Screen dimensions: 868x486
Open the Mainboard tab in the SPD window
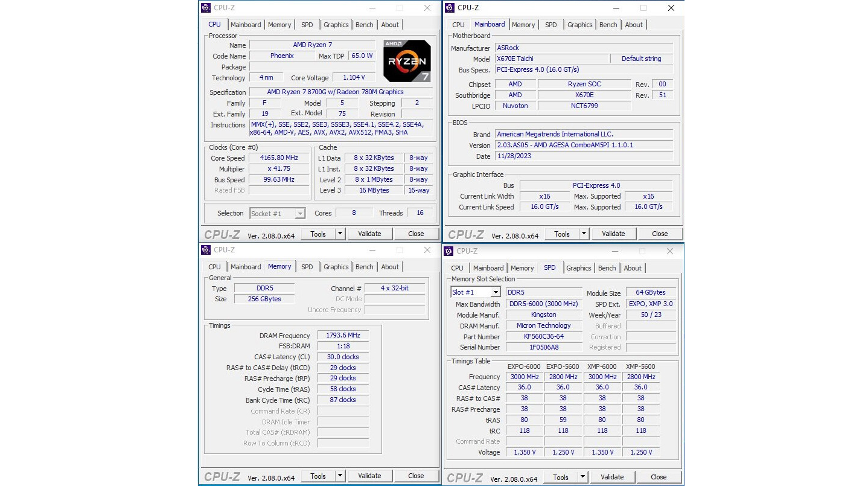(x=488, y=268)
